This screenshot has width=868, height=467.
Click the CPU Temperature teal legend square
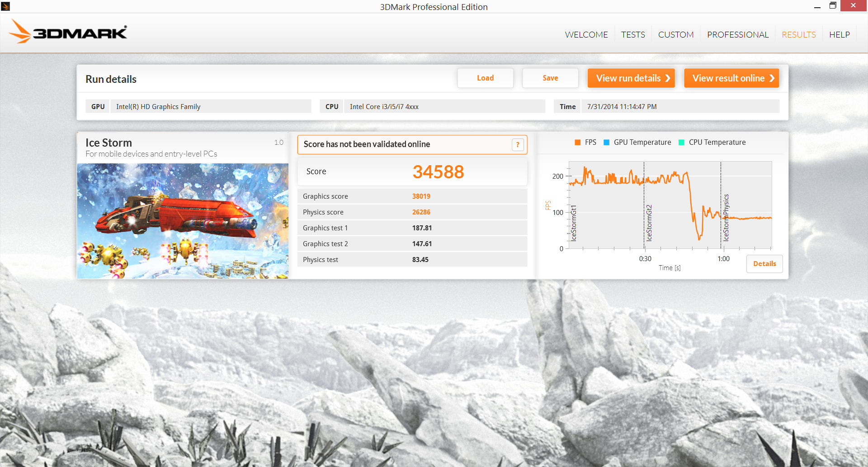(x=682, y=143)
